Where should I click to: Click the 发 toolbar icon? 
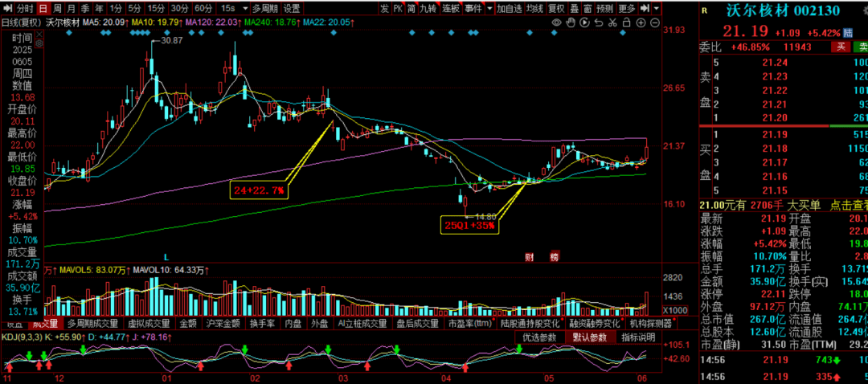point(385,8)
